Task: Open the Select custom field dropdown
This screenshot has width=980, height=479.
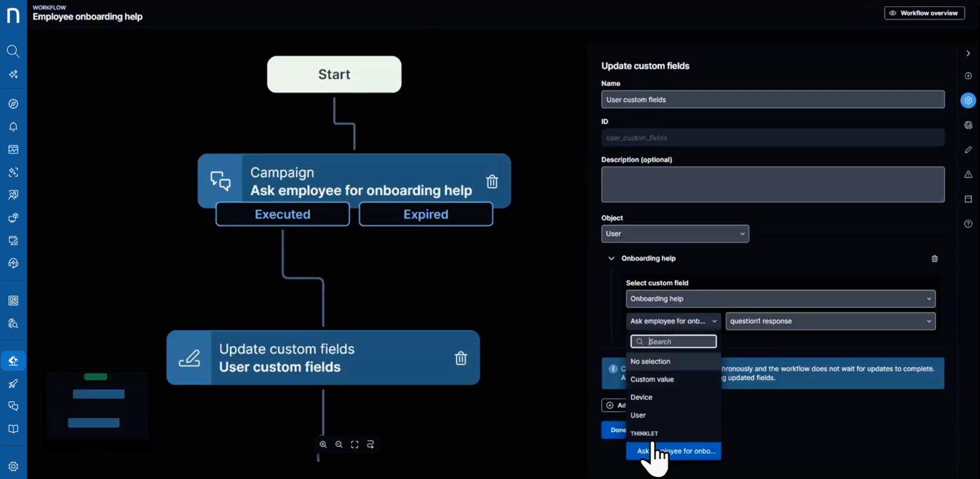Action: click(780, 299)
